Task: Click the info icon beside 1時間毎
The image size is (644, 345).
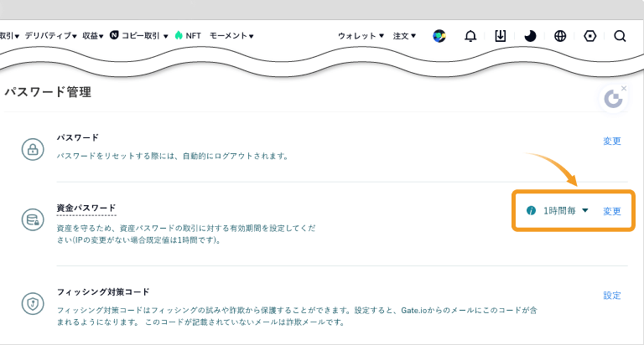Action: [531, 211]
